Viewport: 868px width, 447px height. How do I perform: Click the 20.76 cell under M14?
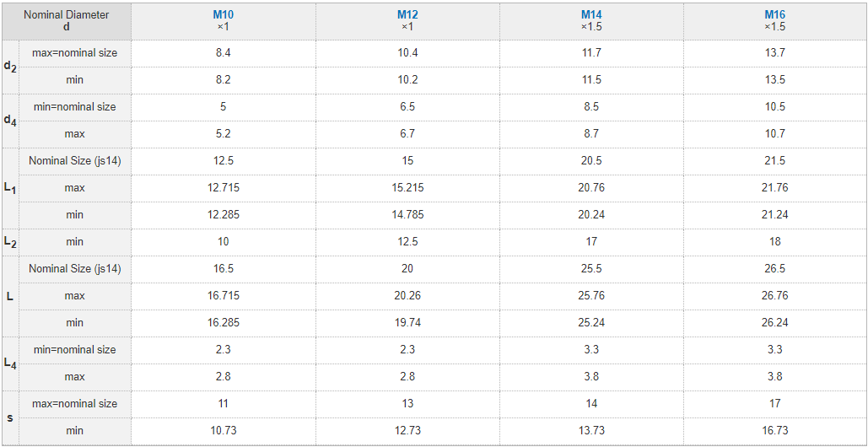tap(591, 188)
